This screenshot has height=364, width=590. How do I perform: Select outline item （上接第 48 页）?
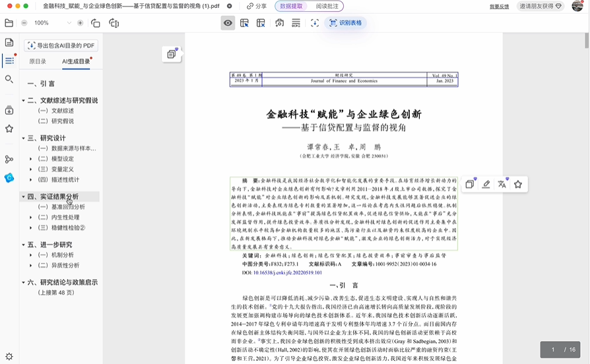(x=55, y=293)
